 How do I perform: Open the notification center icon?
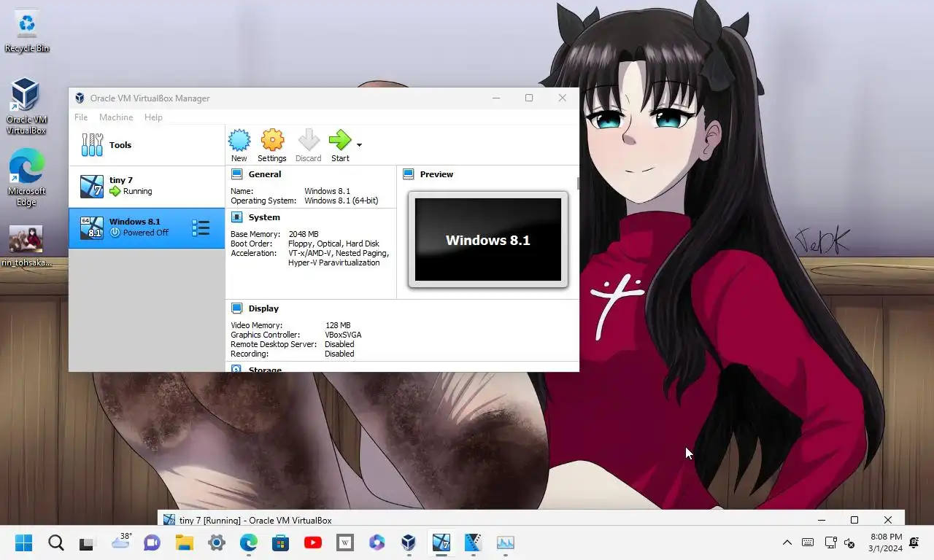(914, 542)
